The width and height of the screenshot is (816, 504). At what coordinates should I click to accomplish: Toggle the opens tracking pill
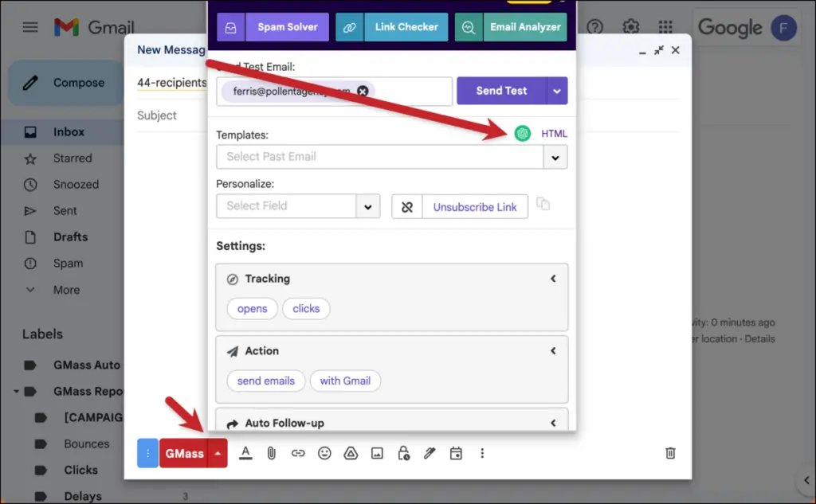(x=252, y=309)
